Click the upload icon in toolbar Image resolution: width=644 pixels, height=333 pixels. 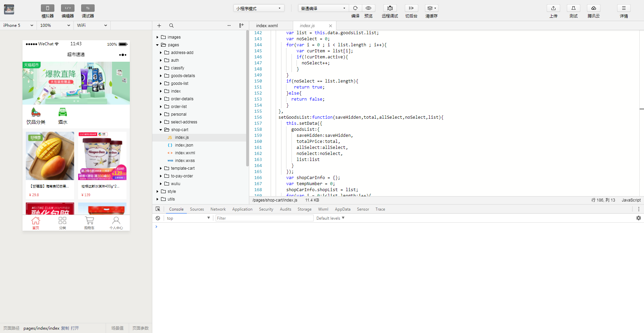553,8
